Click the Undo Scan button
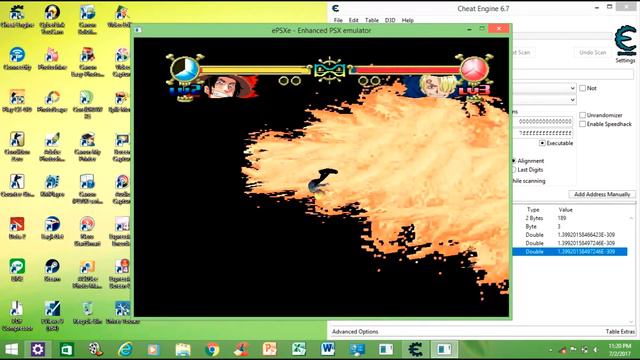Image resolution: width=640 pixels, height=360 pixels. (x=592, y=53)
